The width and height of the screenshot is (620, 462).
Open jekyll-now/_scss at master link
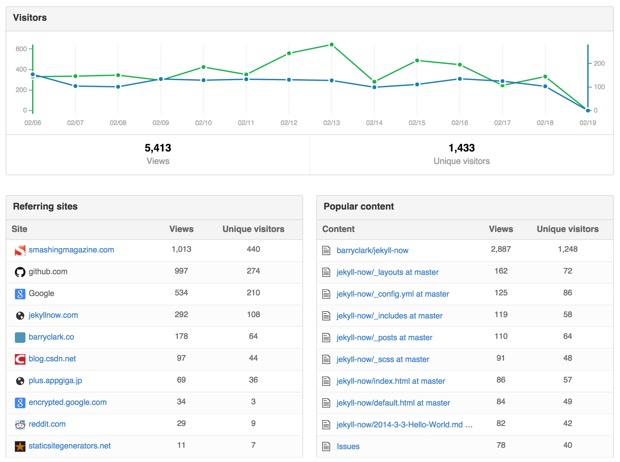382,359
